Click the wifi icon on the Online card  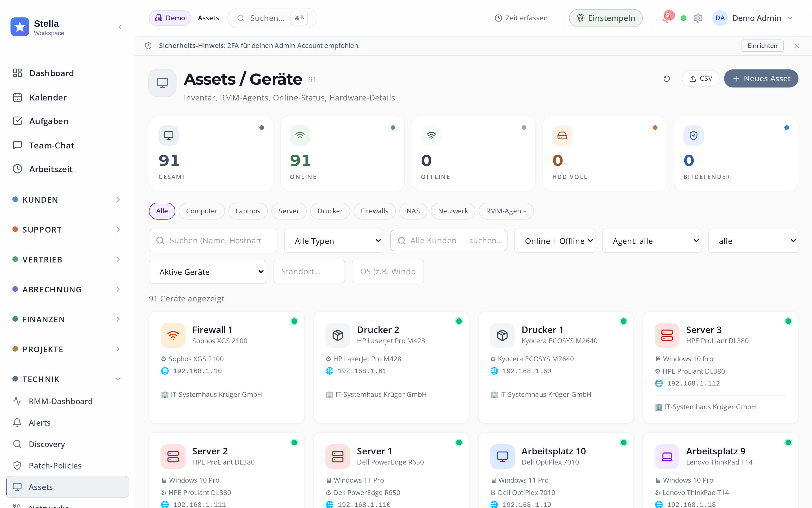[x=300, y=135]
